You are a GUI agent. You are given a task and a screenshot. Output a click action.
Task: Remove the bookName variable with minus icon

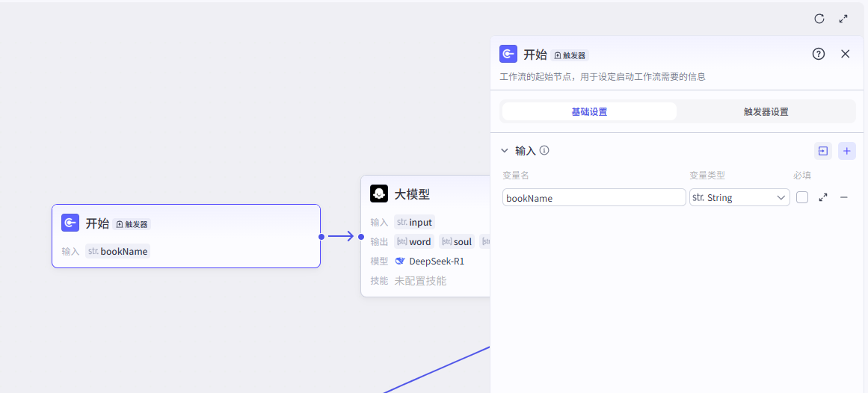click(844, 197)
